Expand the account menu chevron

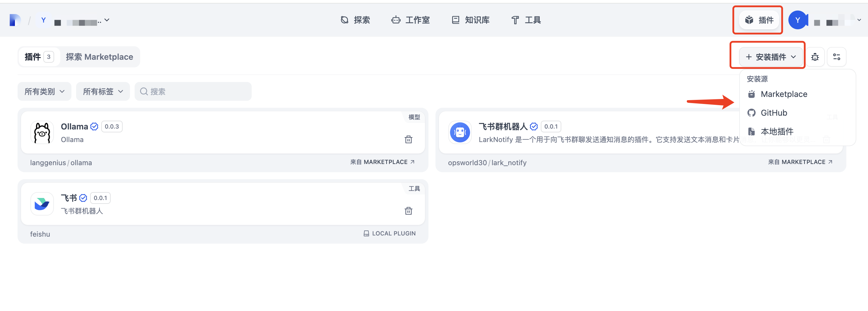(859, 20)
